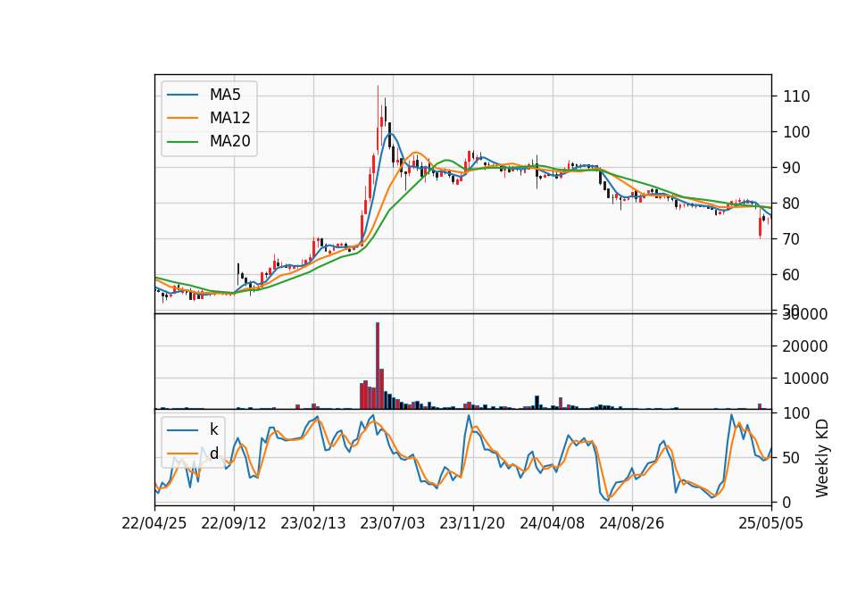Click the 50 tick label on KD axis
Screen dimensions: 857x616
click(792, 458)
